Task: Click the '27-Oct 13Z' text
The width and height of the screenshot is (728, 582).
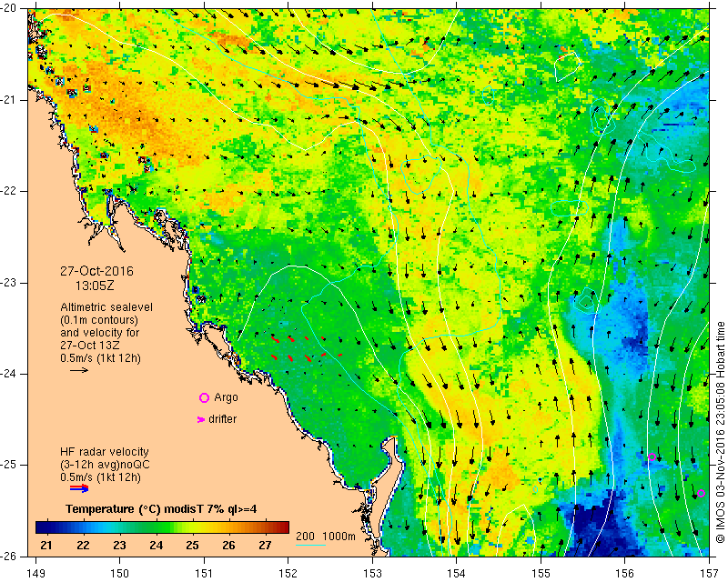Action: coord(89,346)
